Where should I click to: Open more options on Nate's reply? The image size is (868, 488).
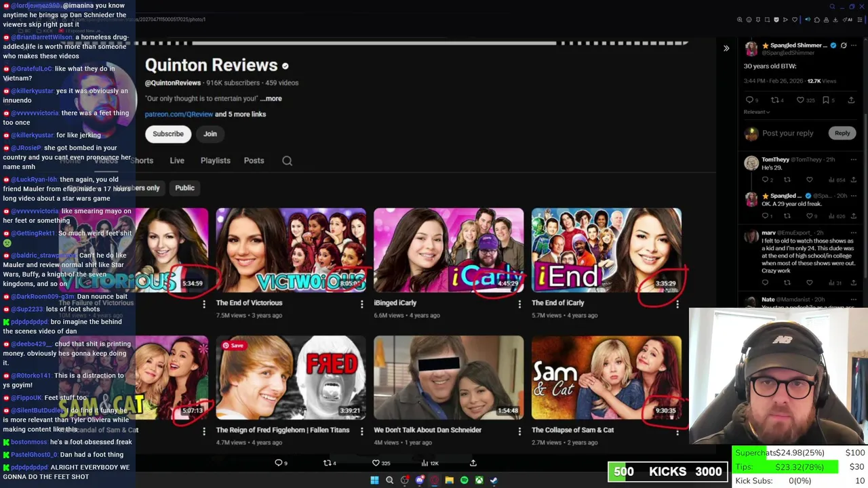tap(853, 300)
